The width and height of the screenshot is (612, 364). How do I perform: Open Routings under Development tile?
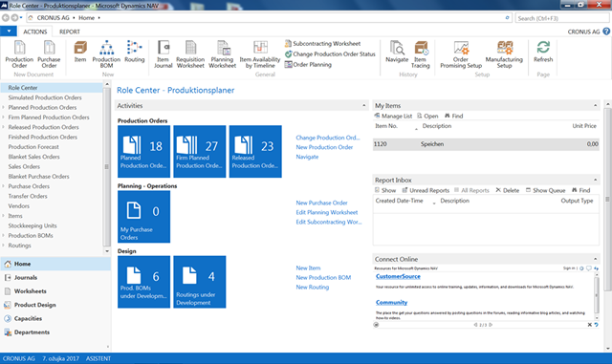coord(200,282)
